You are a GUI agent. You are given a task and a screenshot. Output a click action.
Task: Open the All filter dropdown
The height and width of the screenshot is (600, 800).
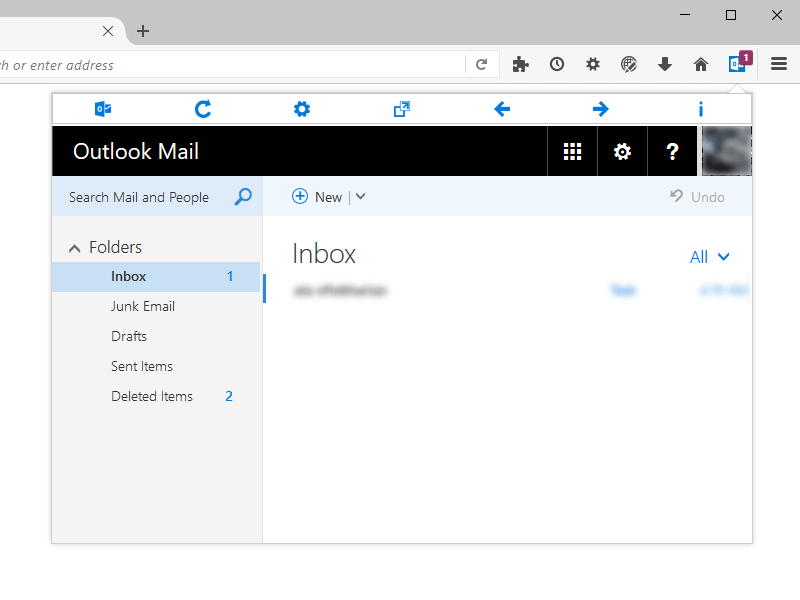tap(710, 257)
